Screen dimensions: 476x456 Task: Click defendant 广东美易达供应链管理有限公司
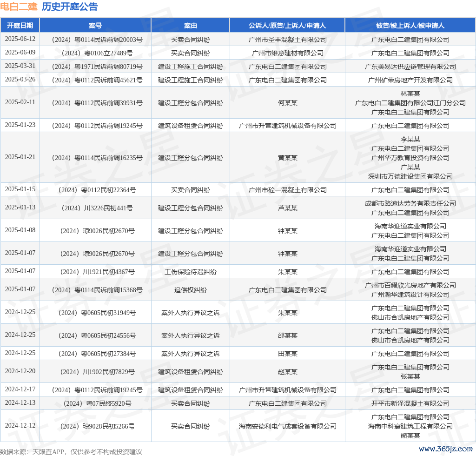(410, 67)
